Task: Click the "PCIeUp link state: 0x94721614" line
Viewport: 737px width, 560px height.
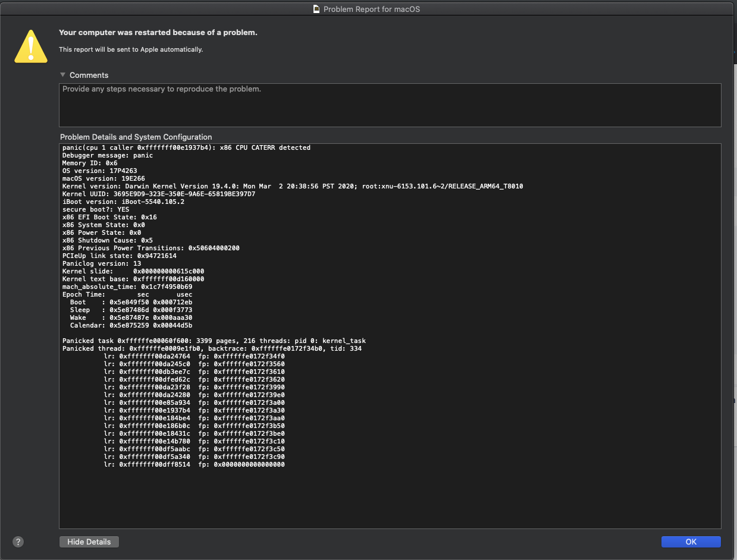Action: tap(120, 256)
